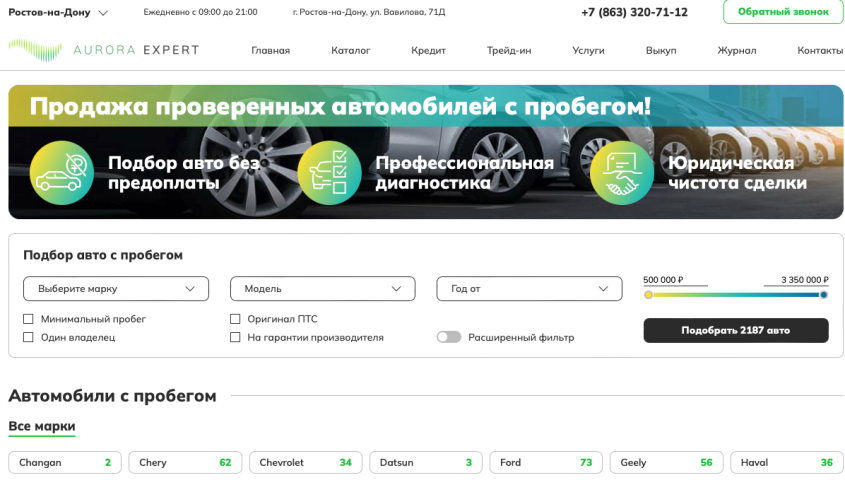Click the minimum price slider handle
This screenshot has width=845, height=480.
pos(648,295)
